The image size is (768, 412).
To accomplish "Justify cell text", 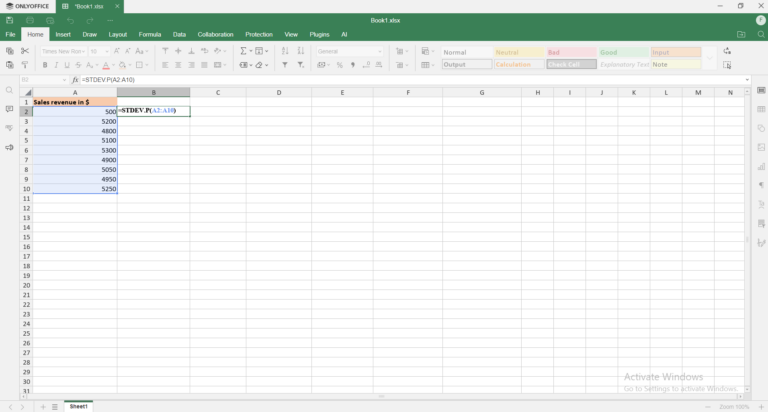I will pyautogui.click(x=205, y=65).
